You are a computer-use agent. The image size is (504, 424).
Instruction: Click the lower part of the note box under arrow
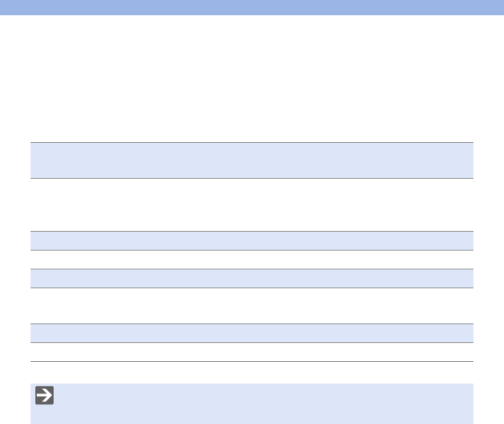[44, 415]
